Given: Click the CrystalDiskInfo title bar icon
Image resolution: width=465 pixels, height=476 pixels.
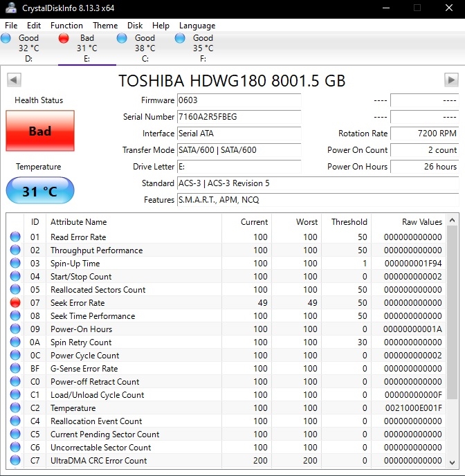Looking at the screenshot, I should (11, 8).
